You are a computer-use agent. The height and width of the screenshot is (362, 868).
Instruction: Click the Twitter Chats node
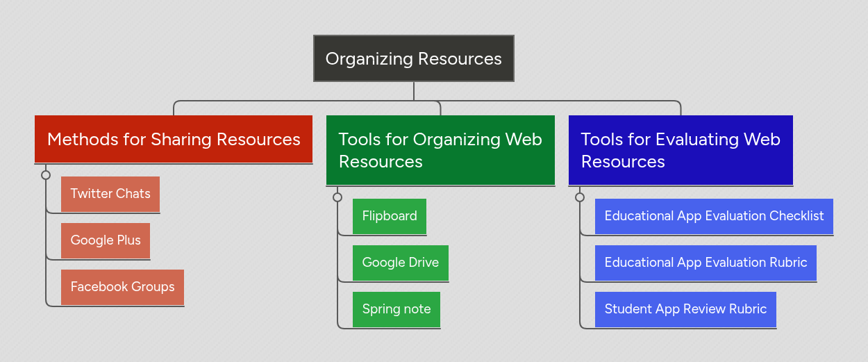pyautogui.click(x=110, y=194)
